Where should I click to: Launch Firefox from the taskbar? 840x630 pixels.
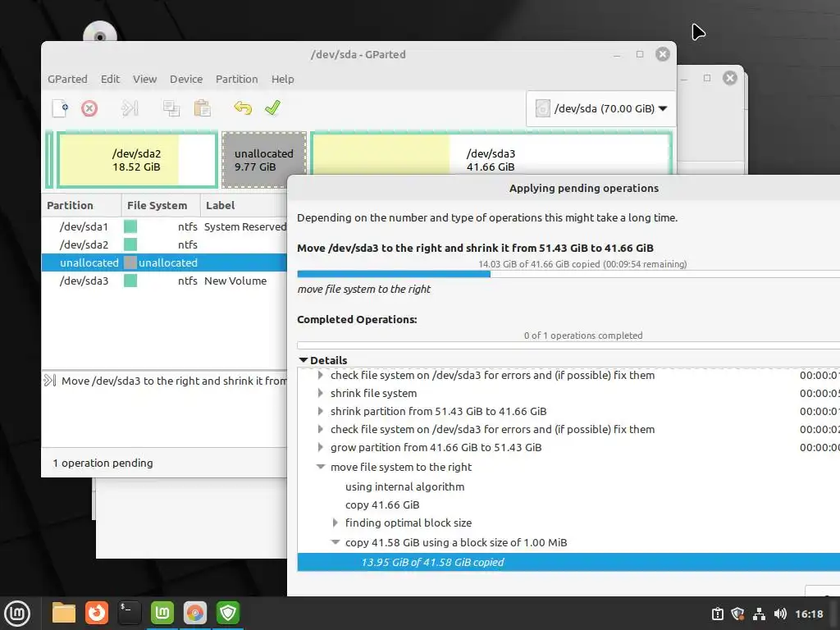point(97,613)
